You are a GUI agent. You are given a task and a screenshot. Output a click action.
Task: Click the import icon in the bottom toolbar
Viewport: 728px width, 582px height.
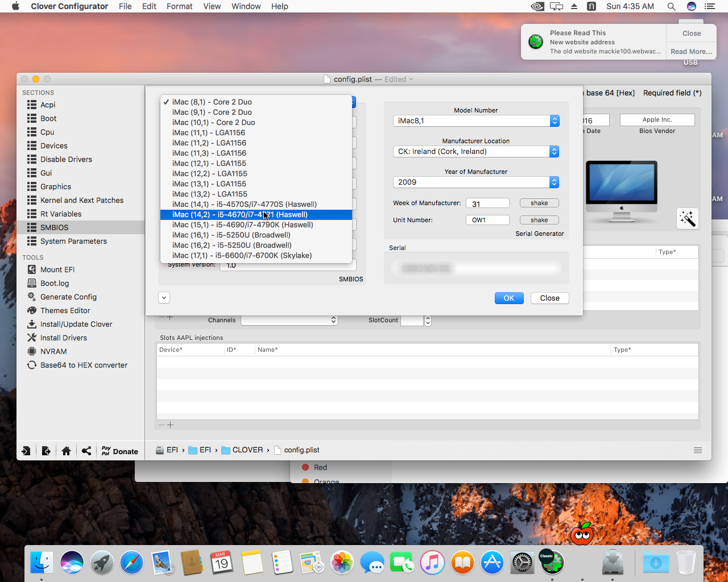coord(26,451)
